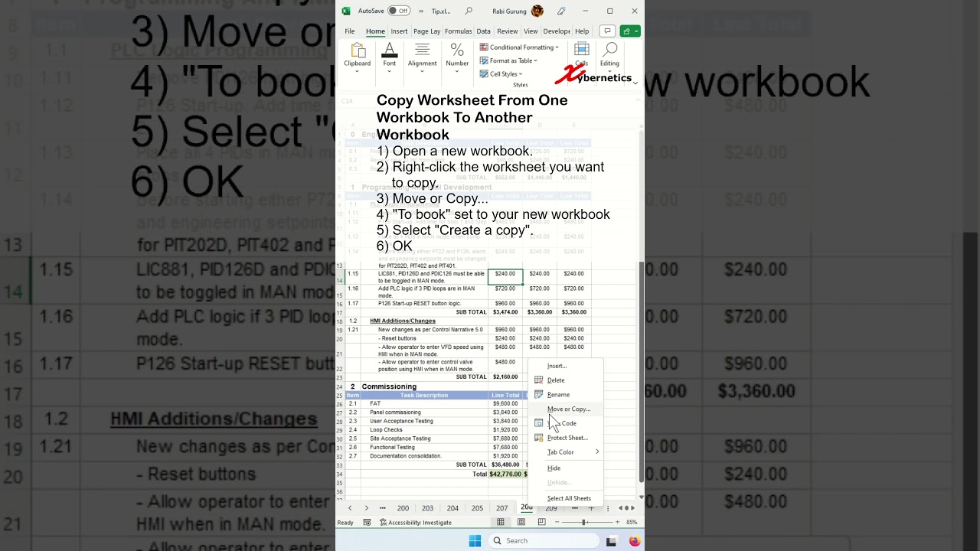Switch to Page Break Preview in the status bar
The height and width of the screenshot is (551, 980).
click(541, 523)
